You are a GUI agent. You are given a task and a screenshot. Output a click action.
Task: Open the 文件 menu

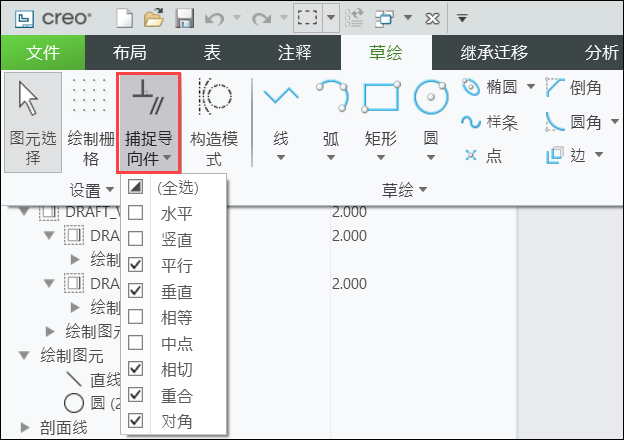(x=42, y=53)
